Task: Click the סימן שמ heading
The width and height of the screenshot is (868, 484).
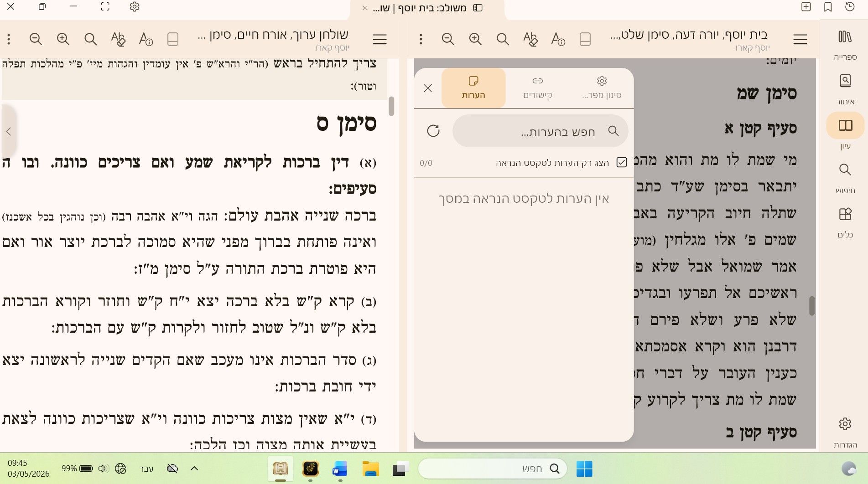Action: 767,93
